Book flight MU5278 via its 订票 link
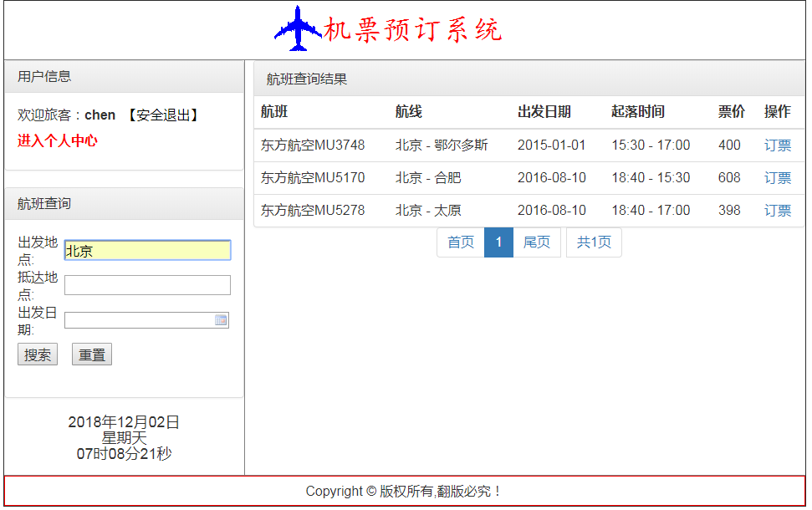The height and width of the screenshot is (510, 812). [778, 210]
